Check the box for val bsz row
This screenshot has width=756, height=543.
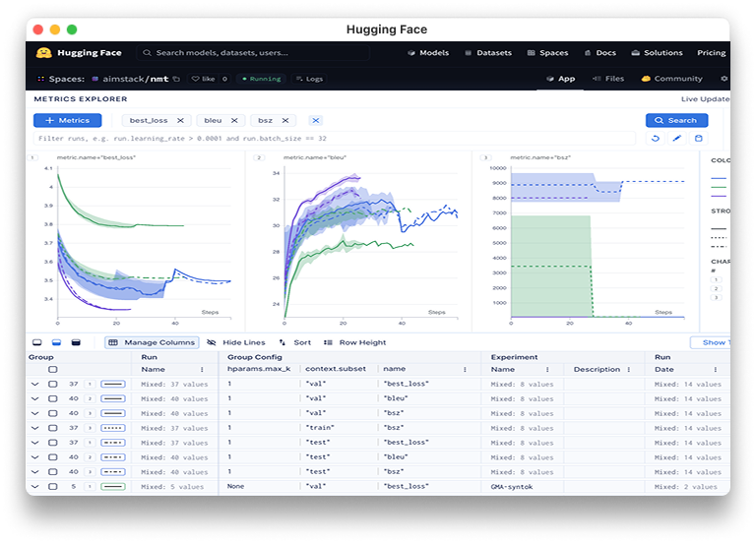pyautogui.click(x=52, y=413)
